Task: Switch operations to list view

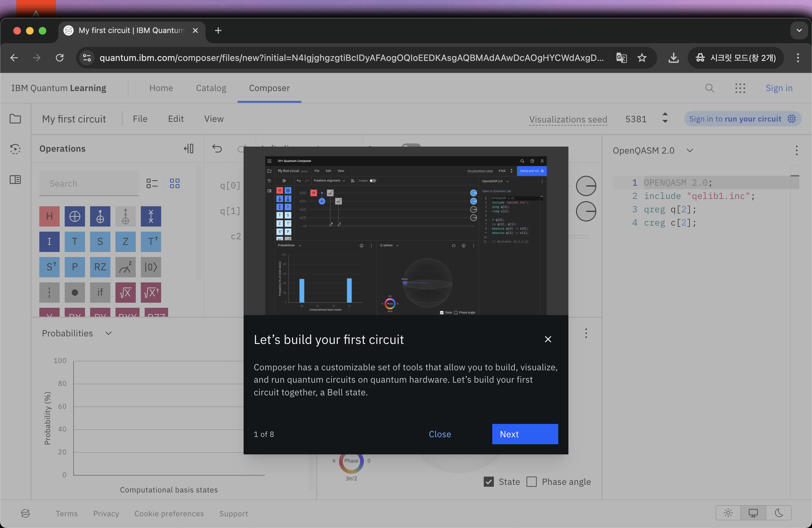Action: pyautogui.click(x=152, y=183)
